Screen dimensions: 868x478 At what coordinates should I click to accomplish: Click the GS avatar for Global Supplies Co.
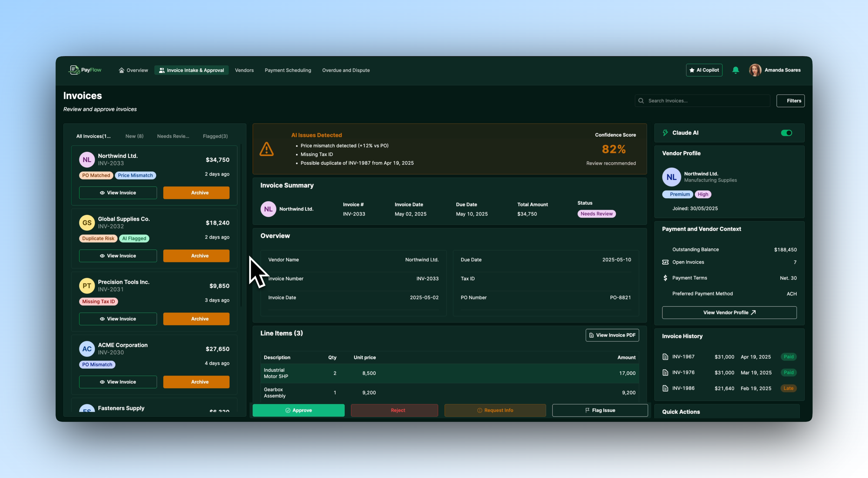point(87,223)
